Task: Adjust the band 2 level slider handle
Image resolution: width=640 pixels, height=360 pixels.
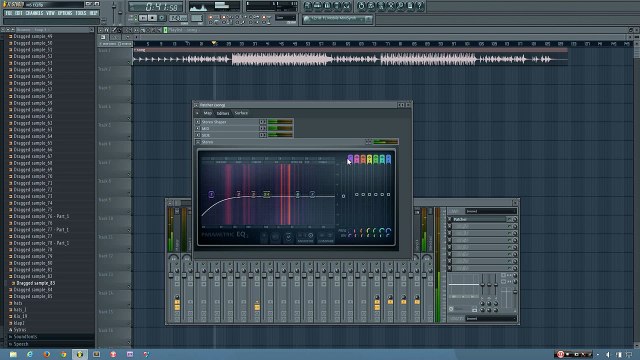Action: coord(357,195)
